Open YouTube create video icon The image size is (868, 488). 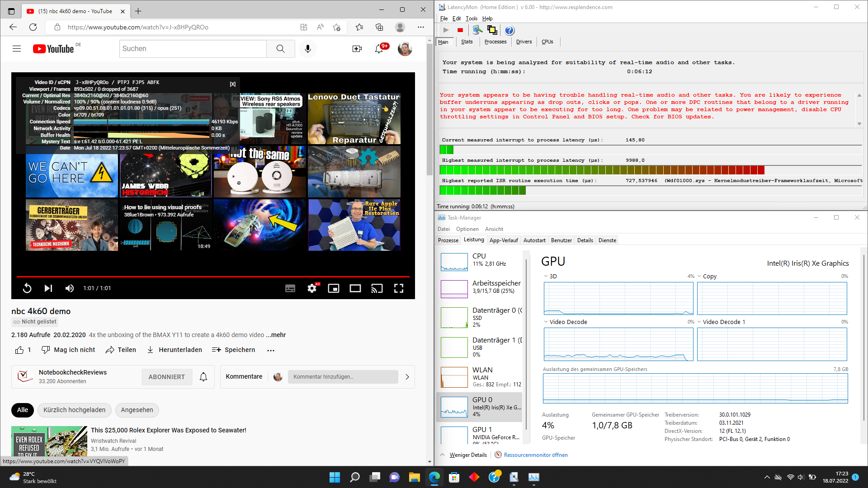pos(357,49)
